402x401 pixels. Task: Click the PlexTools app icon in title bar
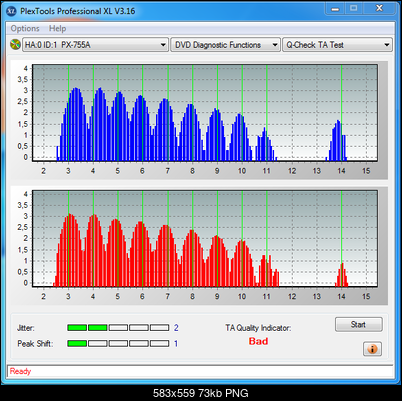[x=11, y=11]
